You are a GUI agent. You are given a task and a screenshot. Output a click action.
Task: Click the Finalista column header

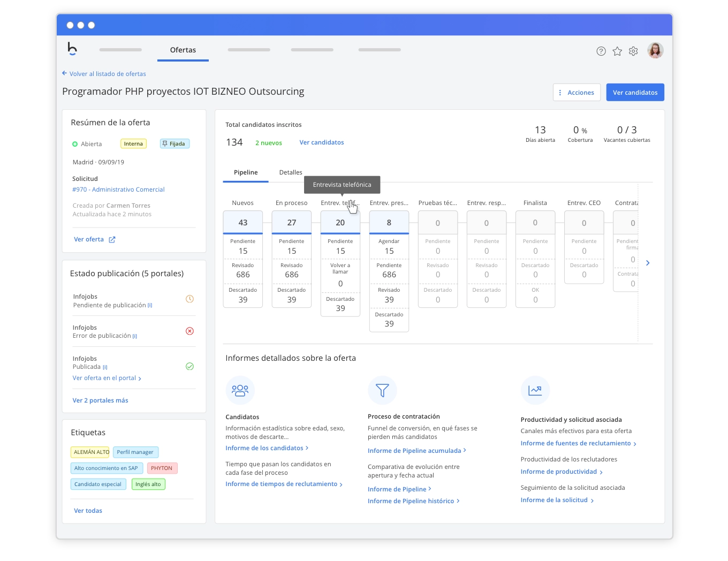[535, 203]
